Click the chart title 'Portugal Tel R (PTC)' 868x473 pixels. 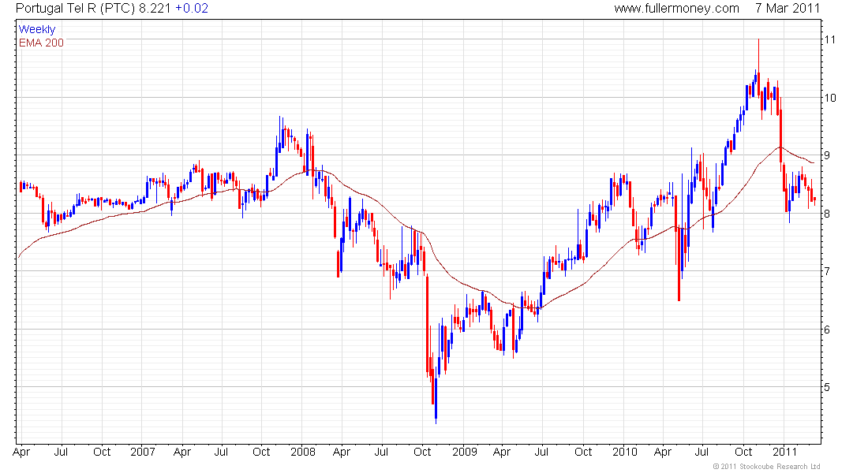76,9
